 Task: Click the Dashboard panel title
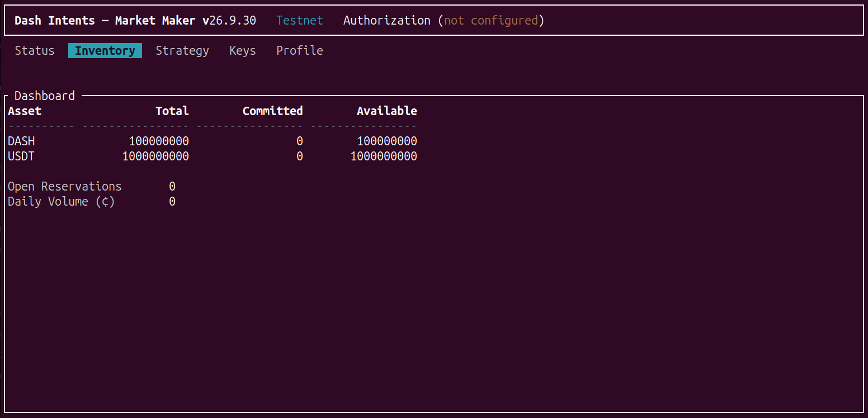click(x=45, y=96)
